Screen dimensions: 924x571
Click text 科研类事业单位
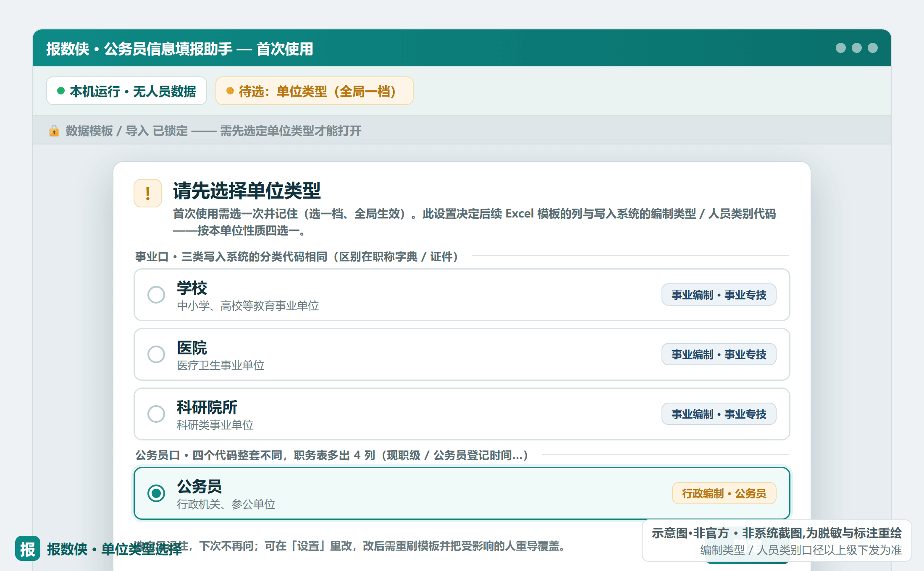215,425
